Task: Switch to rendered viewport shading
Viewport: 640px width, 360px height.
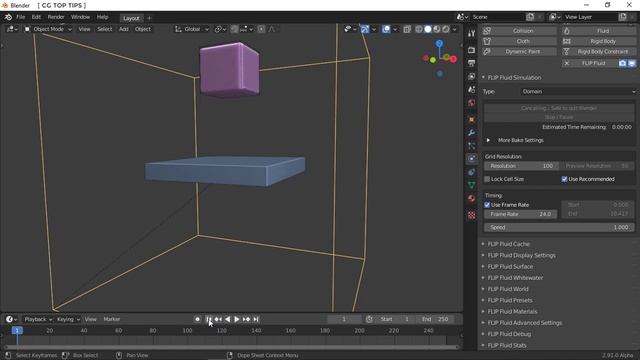Action: click(446, 29)
